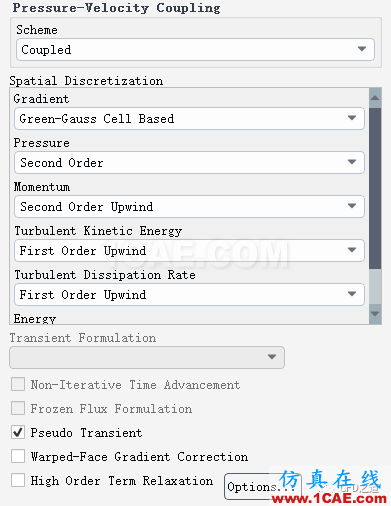Click the Scheme dropdown arrow icon
The width and height of the screenshot is (391, 506).
point(362,49)
